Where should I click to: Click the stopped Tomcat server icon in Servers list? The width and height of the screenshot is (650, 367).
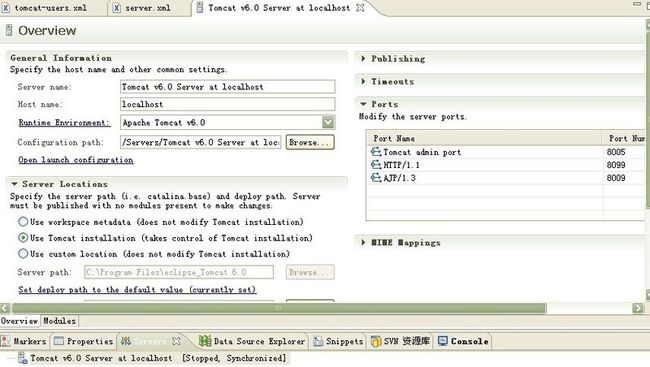pos(22,358)
